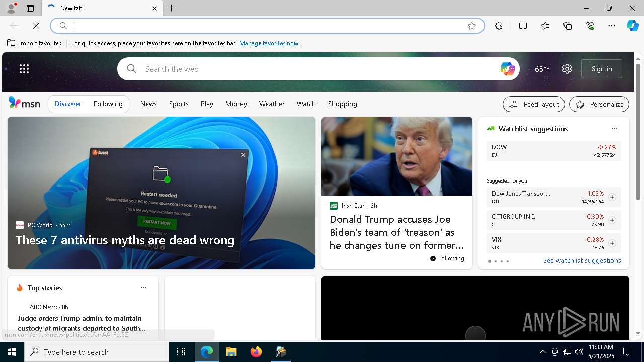Viewport: 644px width, 362px height.
Task: Open the Copilot sidebar icon
Action: click(632, 26)
